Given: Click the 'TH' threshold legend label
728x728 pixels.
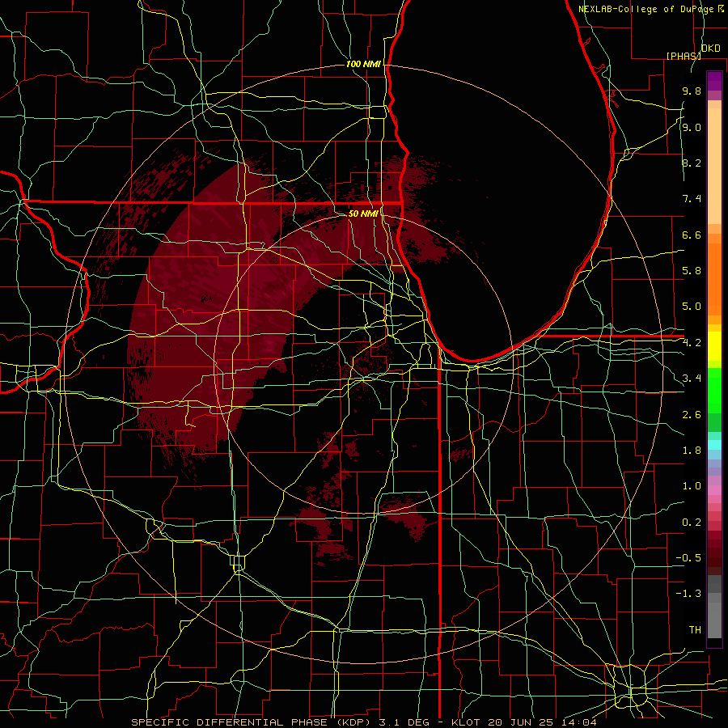Looking at the screenshot, I should tap(695, 630).
